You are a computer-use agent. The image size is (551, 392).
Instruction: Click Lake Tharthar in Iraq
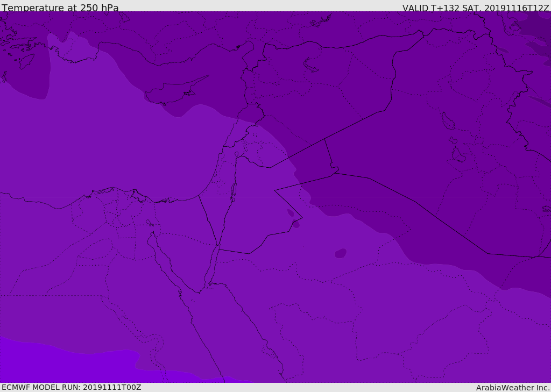click(447, 121)
